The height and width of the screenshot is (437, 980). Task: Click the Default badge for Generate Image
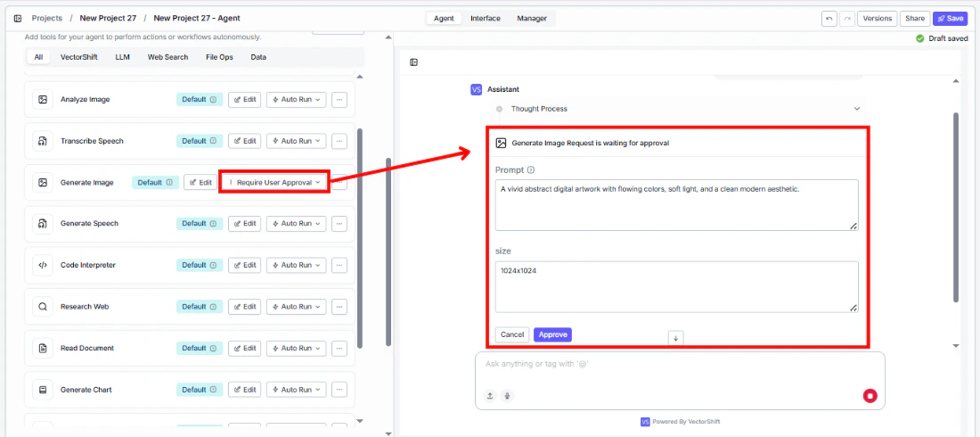[x=155, y=182]
